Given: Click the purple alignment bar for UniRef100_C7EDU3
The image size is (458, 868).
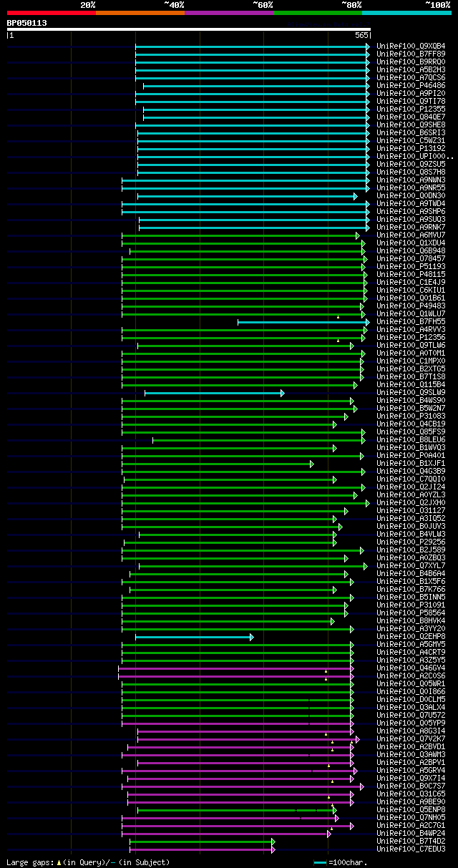Looking at the screenshot, I should pos(202,849).
